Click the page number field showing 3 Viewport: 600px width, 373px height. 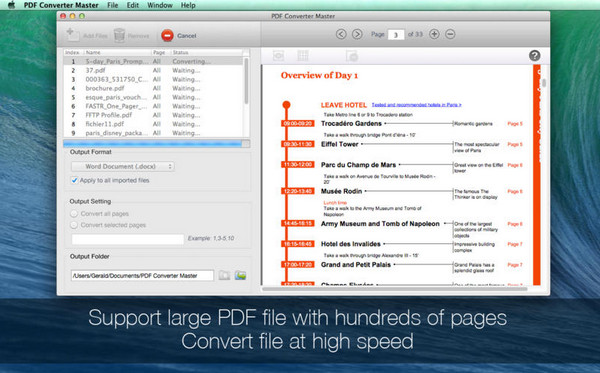click(396, 34)
